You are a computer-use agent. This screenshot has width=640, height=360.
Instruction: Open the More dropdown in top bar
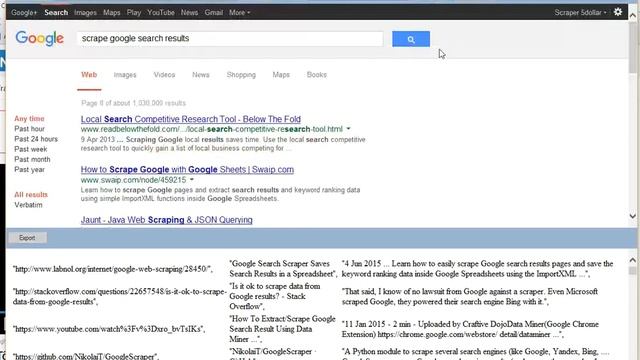[x=239, y=13]
